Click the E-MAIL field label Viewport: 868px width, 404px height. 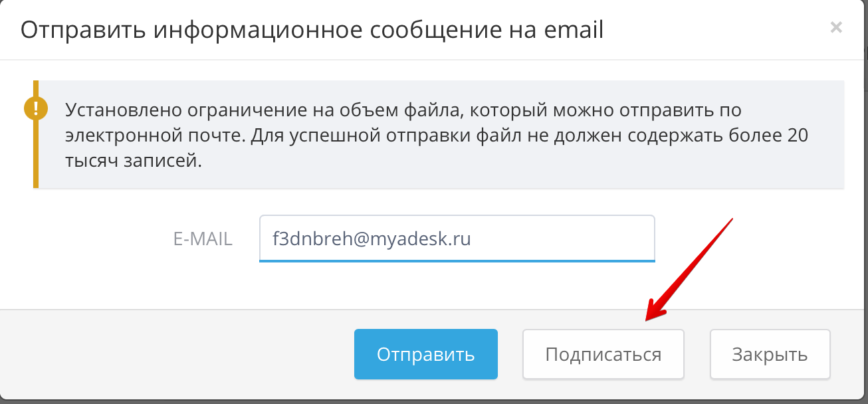[203, 239]
